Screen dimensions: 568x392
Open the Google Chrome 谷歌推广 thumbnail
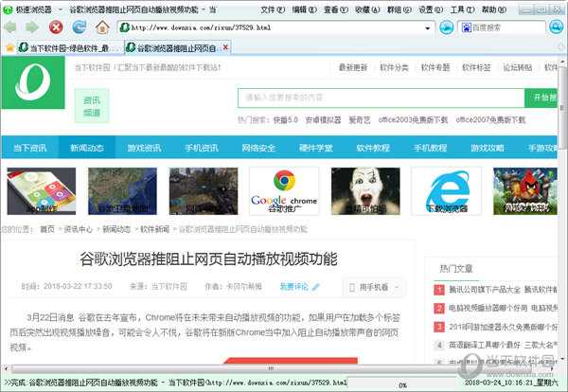click(x=284, y=191)
